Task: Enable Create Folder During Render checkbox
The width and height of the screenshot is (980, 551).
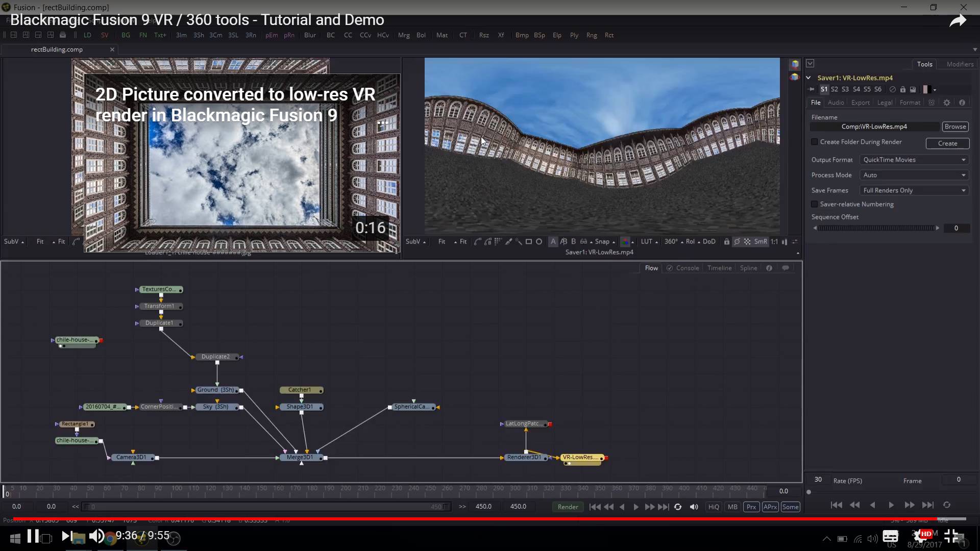Action: pos(815,142)
